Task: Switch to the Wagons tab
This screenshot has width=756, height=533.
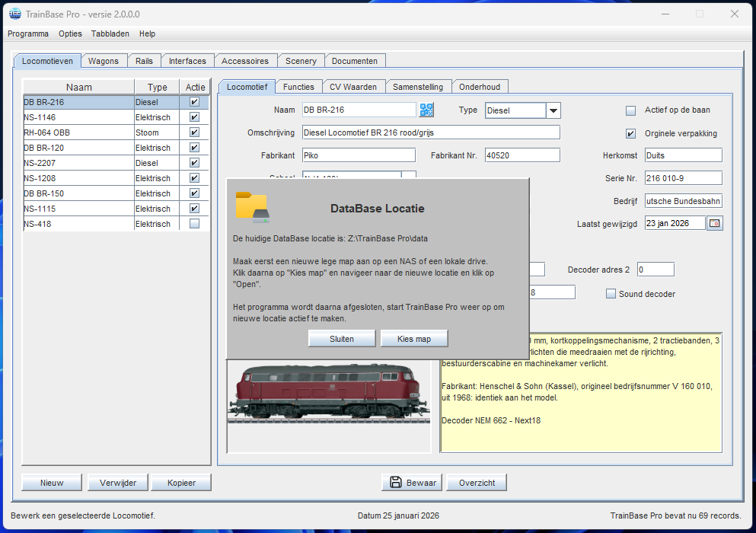Action: click(104, 60)
